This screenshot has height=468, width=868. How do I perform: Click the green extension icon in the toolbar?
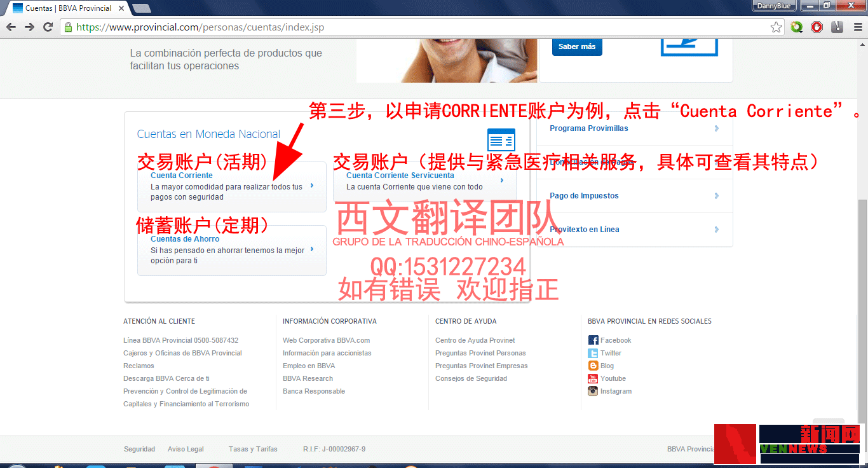pyautogui.click(x=796, y=27)
